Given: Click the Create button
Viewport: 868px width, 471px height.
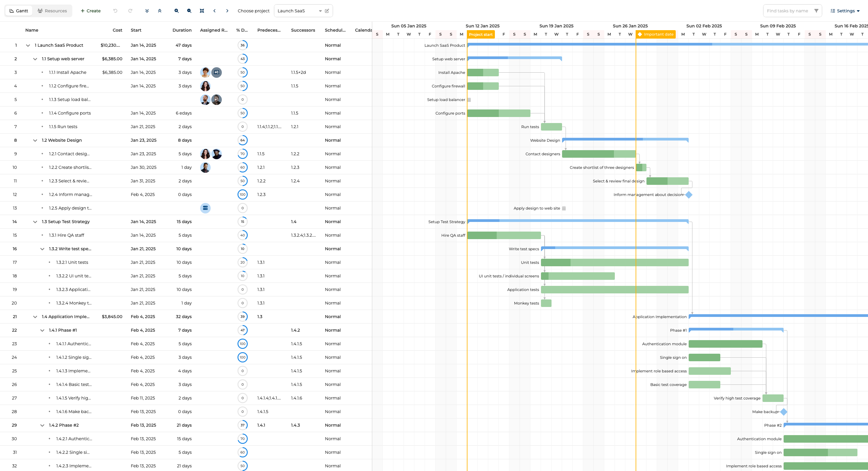Looking at the screenshot, I should tap(91, 11).
